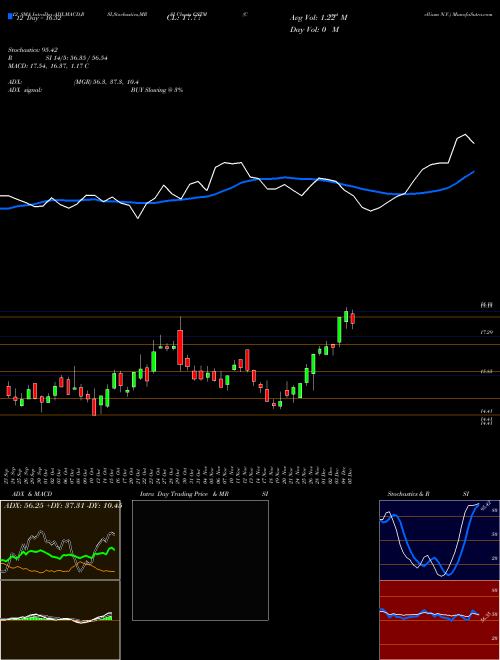500x660 pixels.
Task: Click the Intra Day Trading Price title
Action: click(174, 494)
